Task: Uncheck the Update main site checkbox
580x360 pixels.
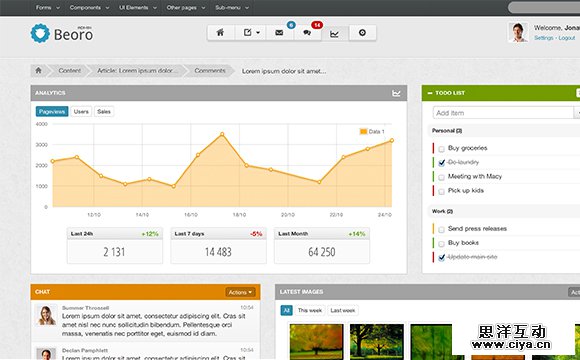Action: coord(441,258)
